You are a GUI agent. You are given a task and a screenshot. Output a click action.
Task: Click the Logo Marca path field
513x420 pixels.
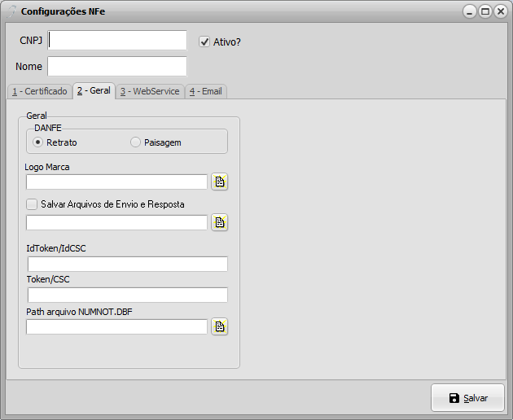pos(116,182)
